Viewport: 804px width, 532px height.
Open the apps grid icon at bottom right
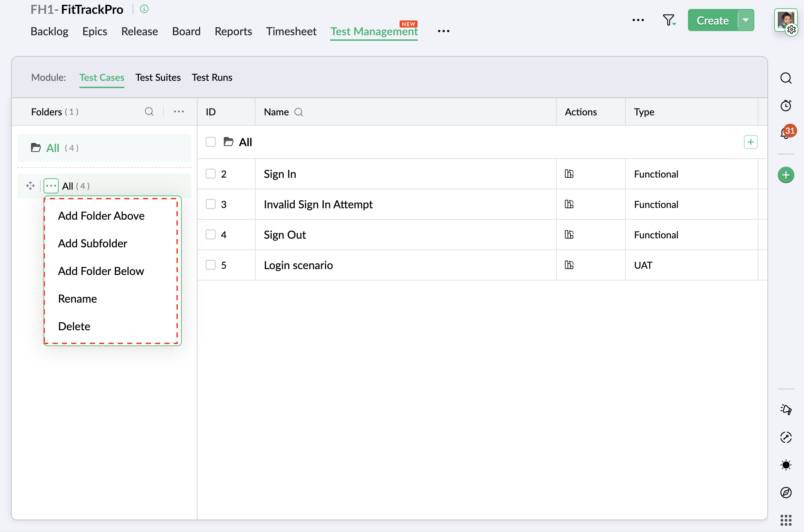coord(786,520)
